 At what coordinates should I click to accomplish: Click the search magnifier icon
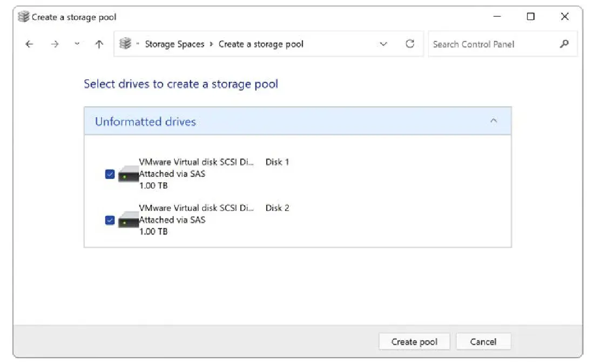click(564, 44)
